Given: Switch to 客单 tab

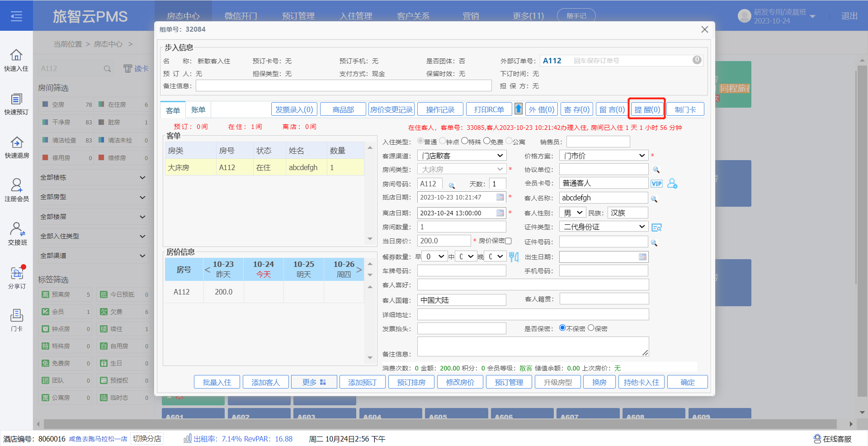Looking at the screenshot, I should tap(173, 110).
